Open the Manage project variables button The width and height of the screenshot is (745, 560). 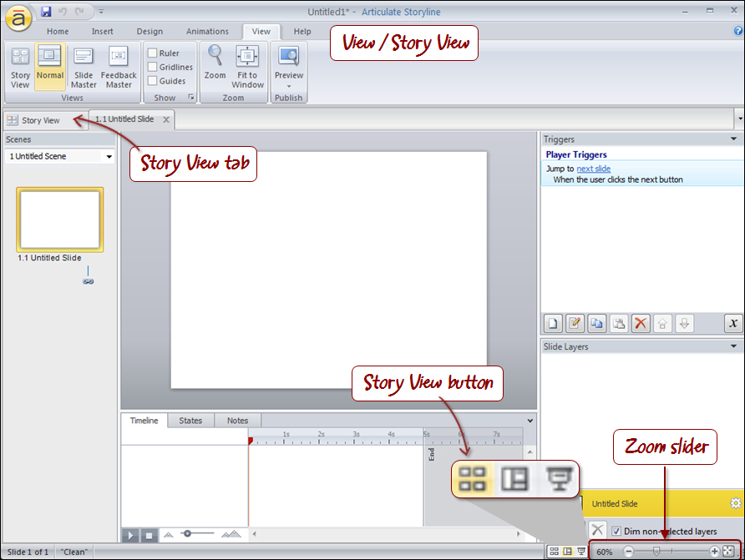pos(733,323)
